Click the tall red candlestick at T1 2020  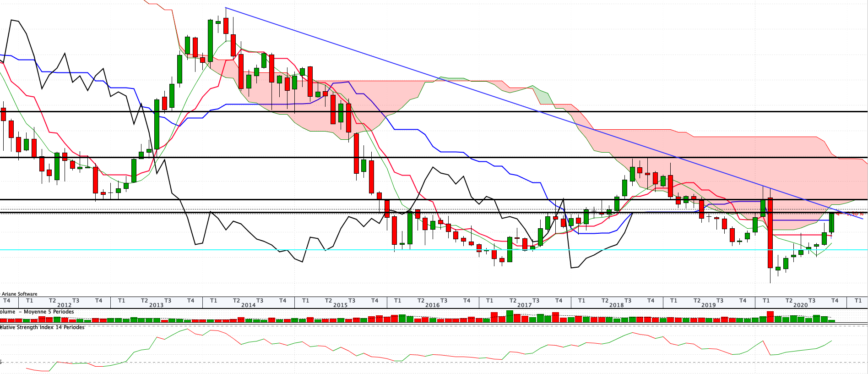click(x=770, y=233)
